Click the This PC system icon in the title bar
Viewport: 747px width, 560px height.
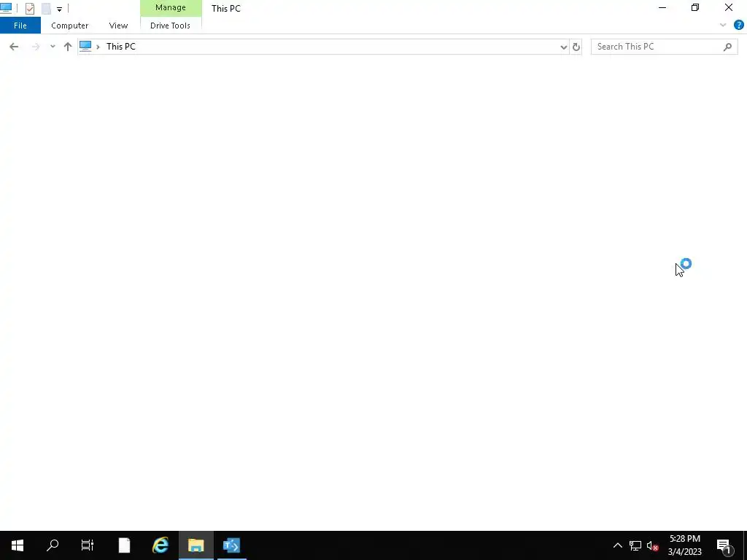click(x=6, y=7)
